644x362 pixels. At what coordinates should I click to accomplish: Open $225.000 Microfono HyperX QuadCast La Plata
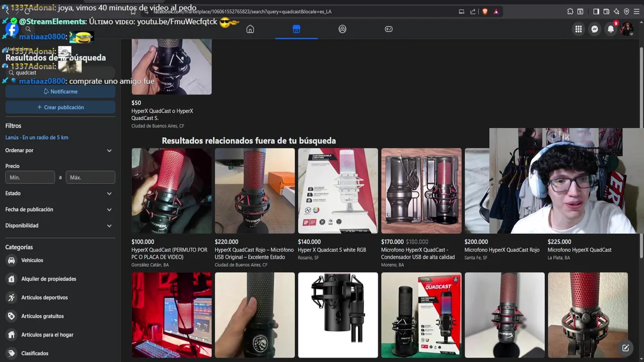(580, 250)
